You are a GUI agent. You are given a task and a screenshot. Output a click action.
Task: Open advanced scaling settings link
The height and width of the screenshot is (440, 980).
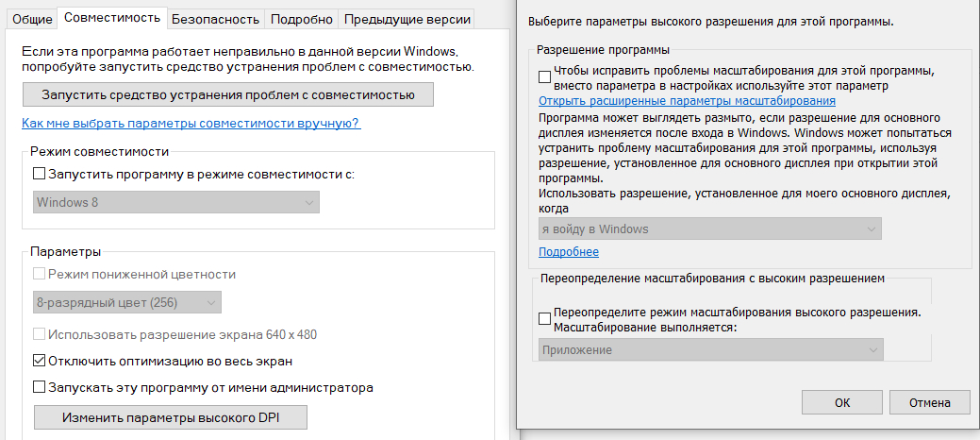(687, 101)
